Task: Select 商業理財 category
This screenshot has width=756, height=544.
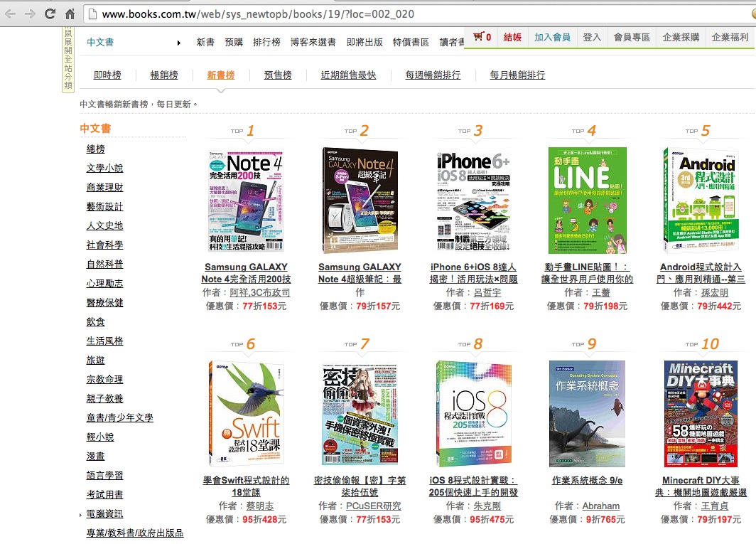Action: coord(104,187)
